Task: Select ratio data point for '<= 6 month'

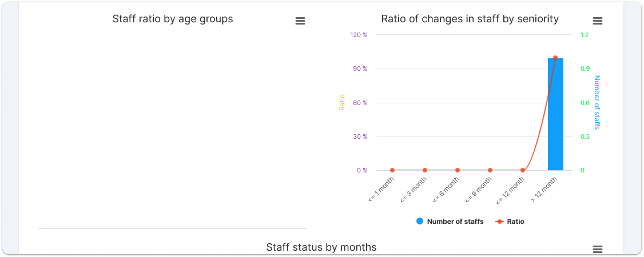Action: pyautogui.click(x=458, y=170)
